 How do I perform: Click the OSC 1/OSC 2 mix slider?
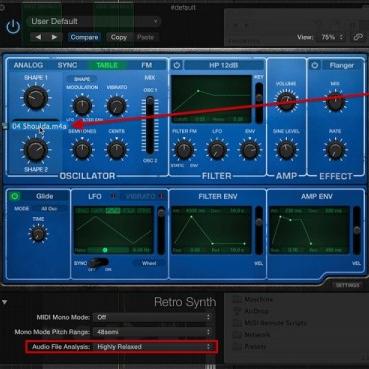point(150,125)
